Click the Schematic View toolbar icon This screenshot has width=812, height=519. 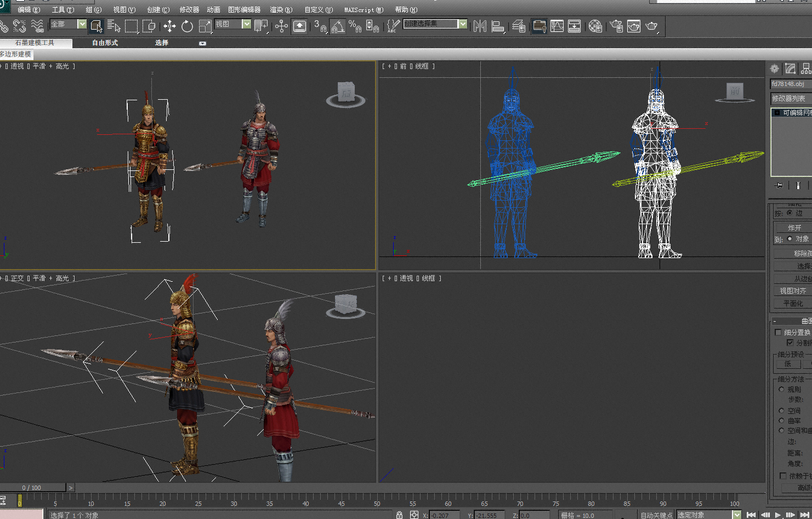[x=575, y=26]
